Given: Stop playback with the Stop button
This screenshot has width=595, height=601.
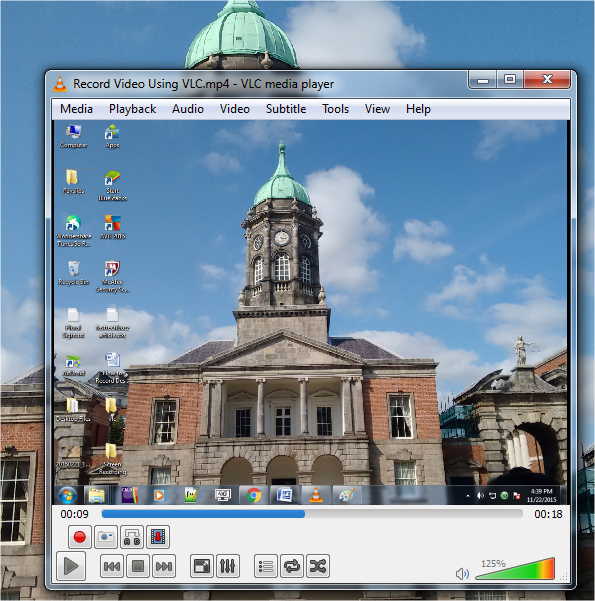Looking at the screenshot, I should click(x=138, y=566).
